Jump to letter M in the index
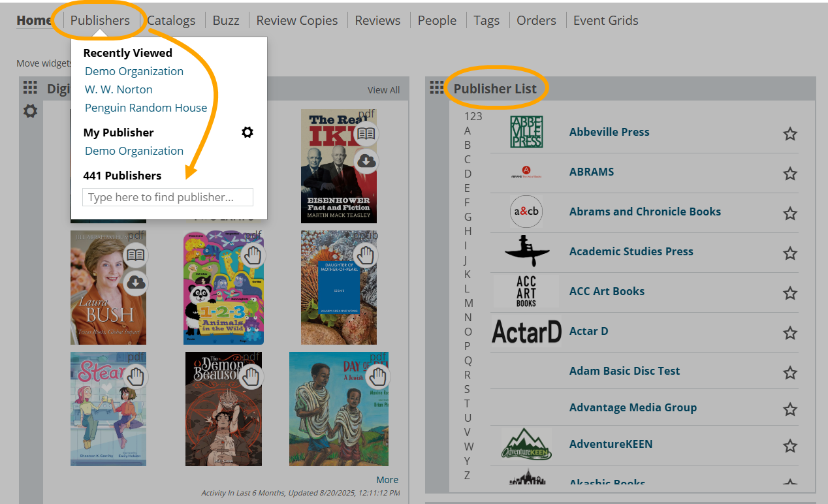This screenshot has width=828, height=504. pyautogui.click(x=469, y=303)
